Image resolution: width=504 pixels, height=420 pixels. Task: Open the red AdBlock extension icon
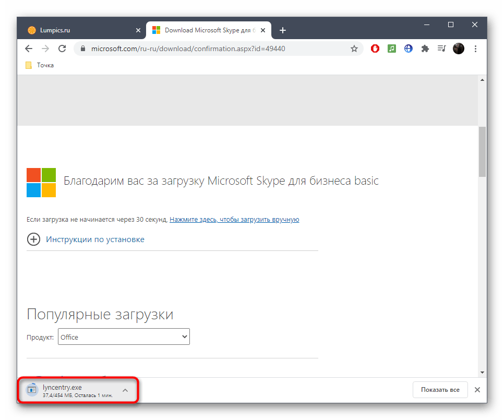(x=375, y=49)
